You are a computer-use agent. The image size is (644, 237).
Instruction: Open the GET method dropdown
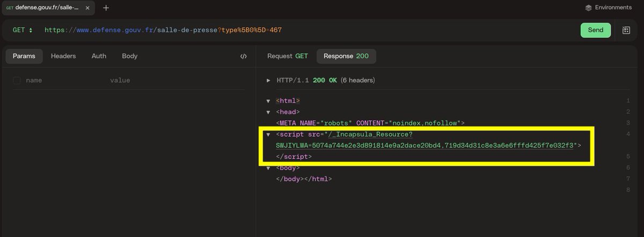coord(23,30)
